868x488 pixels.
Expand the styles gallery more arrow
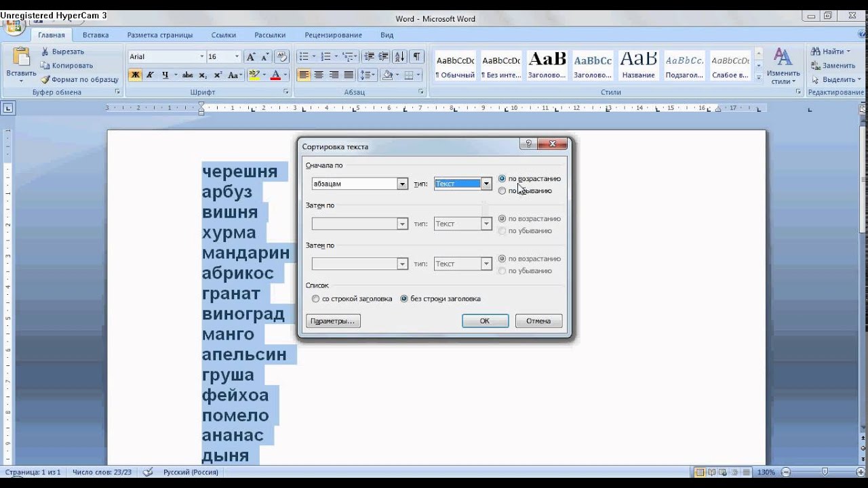click(759, 78)
